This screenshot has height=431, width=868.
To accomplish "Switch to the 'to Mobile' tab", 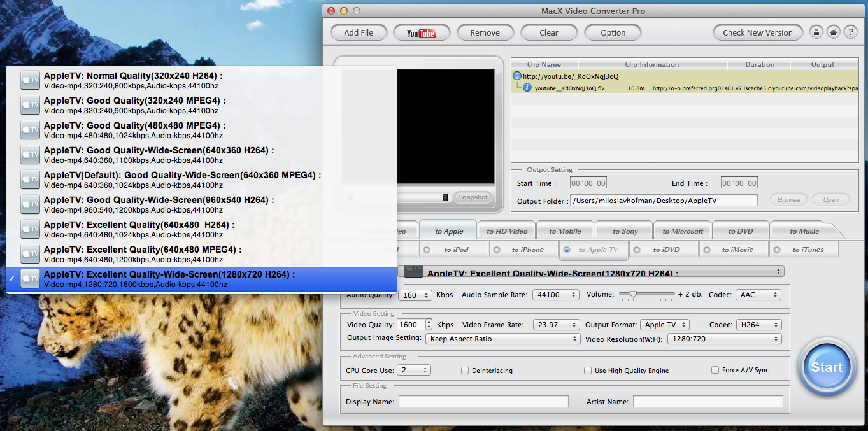I will pos(565,231).
